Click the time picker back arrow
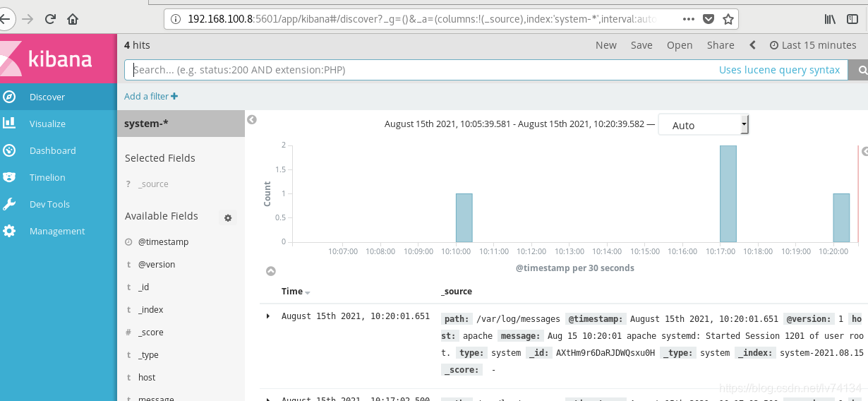Screen dimensions: 868x401 pyautogui.click(x=752, y=45)
